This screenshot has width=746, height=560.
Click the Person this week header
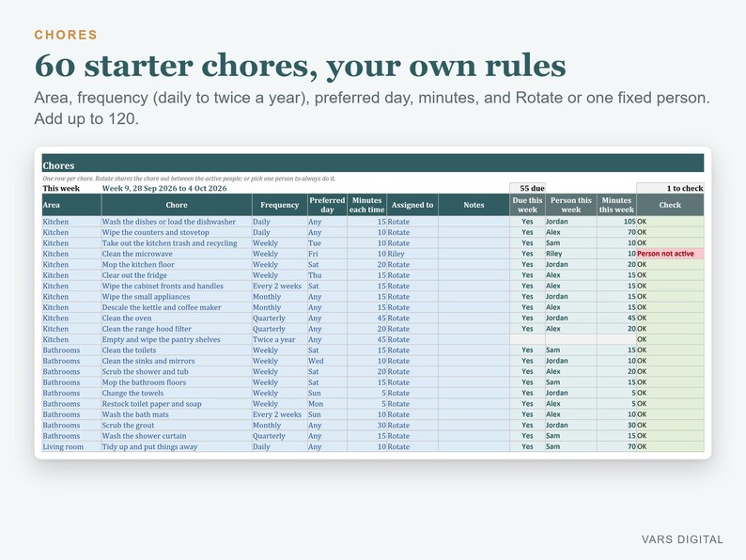click(571, 205)
